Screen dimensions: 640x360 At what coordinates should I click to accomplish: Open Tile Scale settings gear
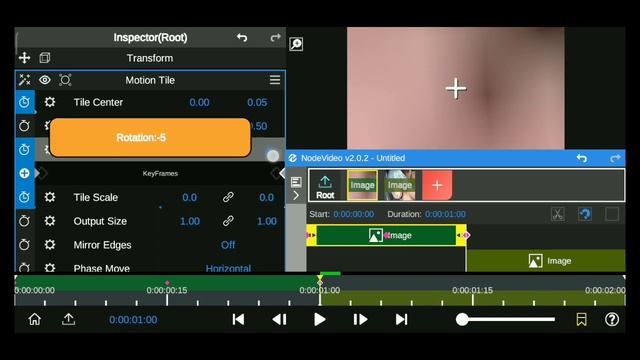coord(50,197)
